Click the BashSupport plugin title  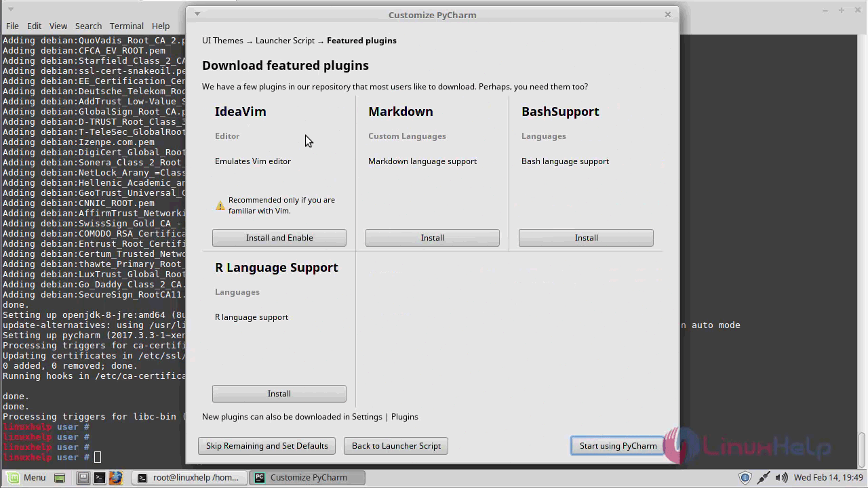(560, 112)
